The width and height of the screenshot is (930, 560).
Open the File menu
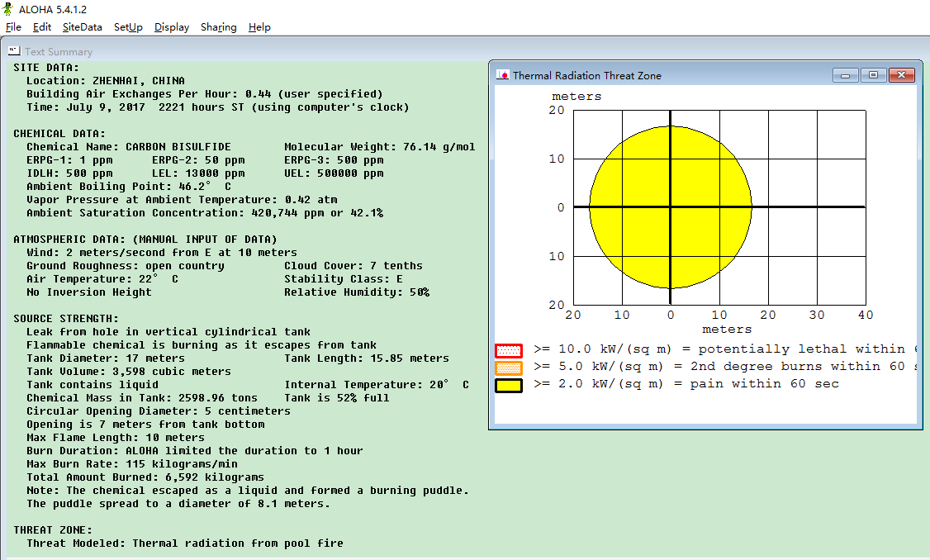pyautogui.click(x=13, y=26)
